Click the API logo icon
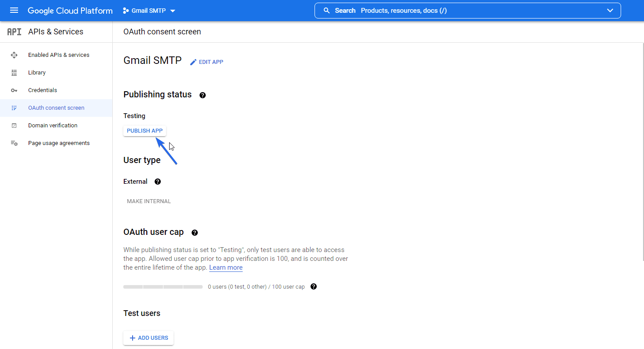 coord(14,32)
